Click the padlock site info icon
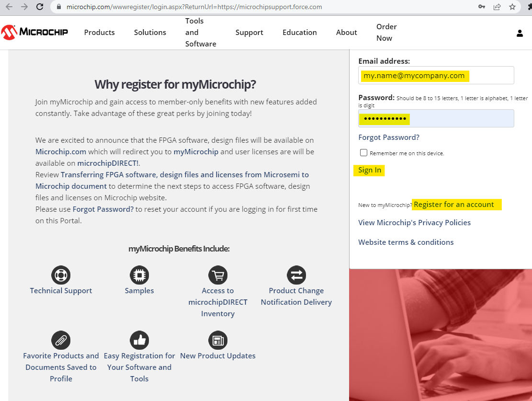 [59, 7]
